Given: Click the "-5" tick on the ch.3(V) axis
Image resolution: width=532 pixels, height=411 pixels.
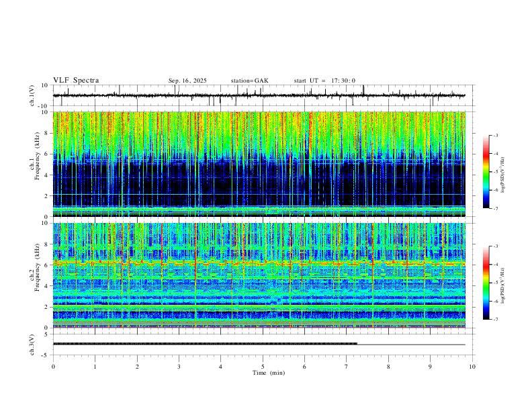Looking at the screenshot, I should point(45,355).
